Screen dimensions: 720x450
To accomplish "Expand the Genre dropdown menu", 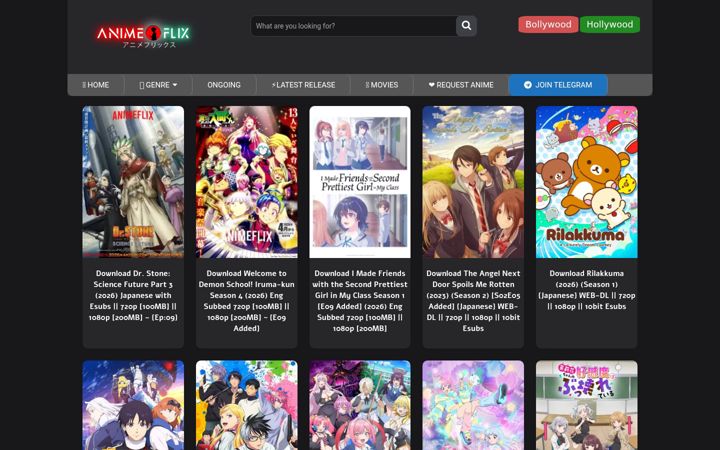I will pyautogui.click(x=158, y=85).
